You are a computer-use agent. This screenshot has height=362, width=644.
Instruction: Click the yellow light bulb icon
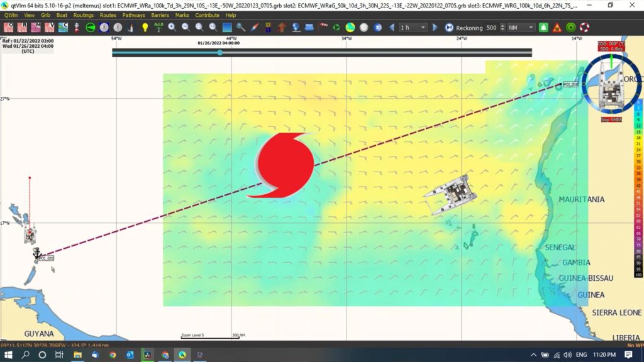point(145,28)
